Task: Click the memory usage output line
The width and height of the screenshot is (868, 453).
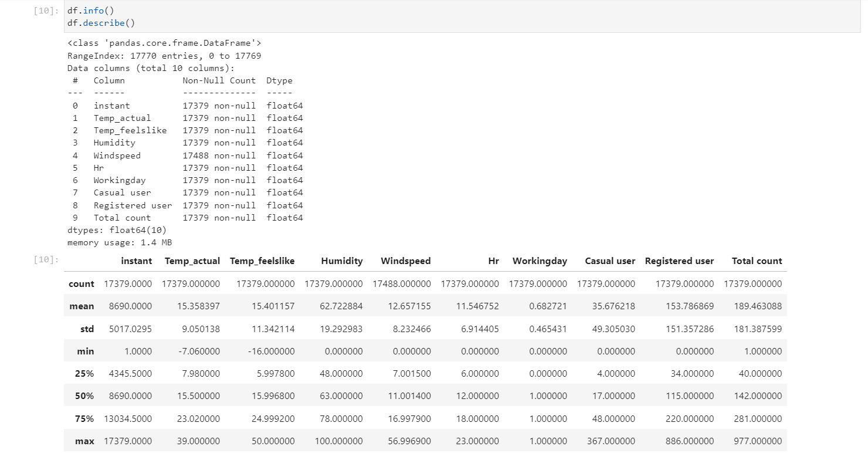Action: [x=119, y=242]
